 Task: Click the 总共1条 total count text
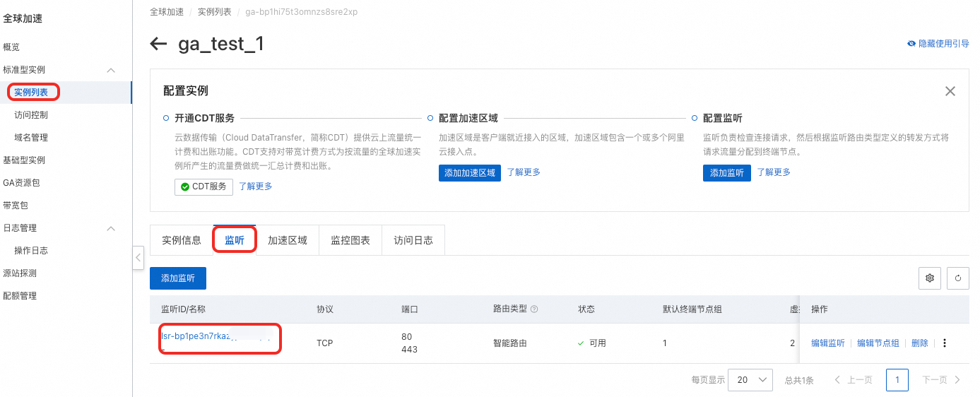pyautogui.click(x=799, y=380)
